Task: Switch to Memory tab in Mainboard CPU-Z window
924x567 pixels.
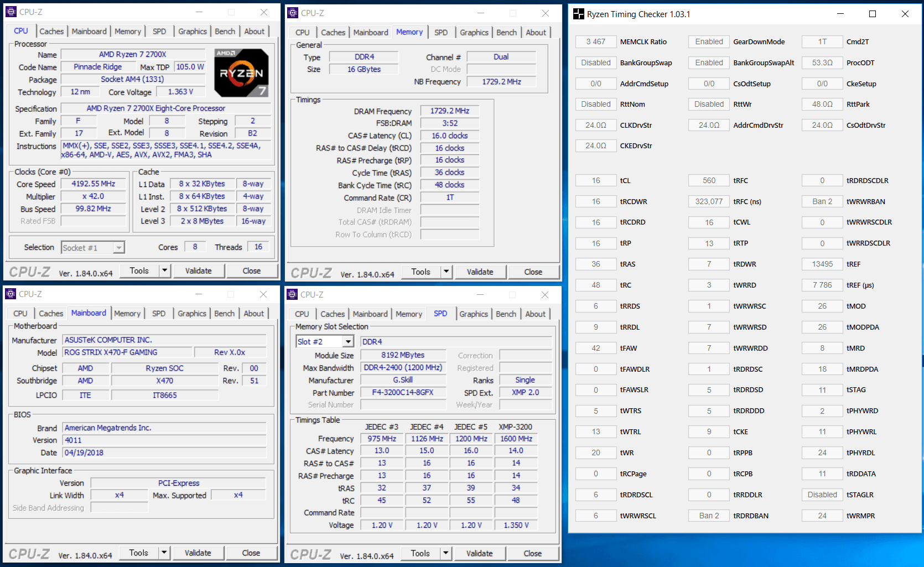Action: click(x=127, y=314)
